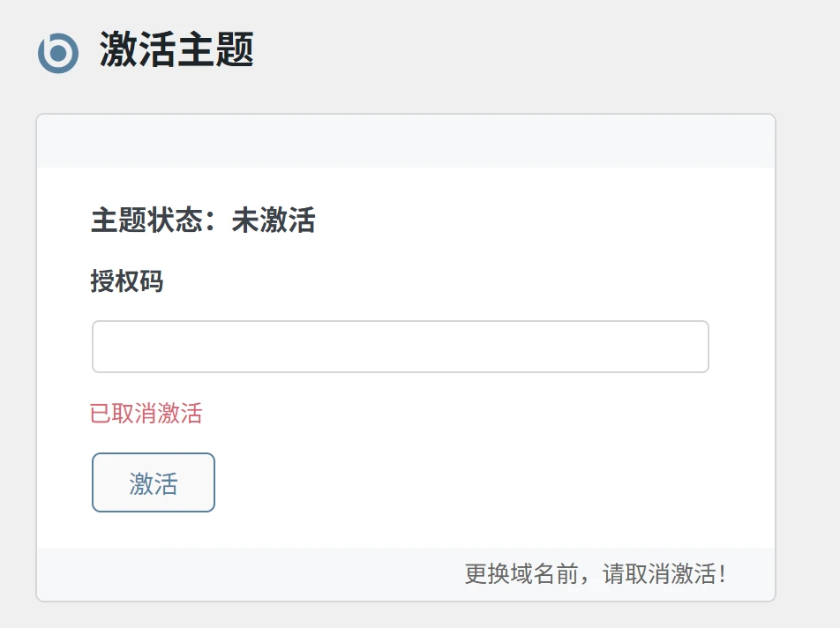Click the left edge of the 授权码 input
The height and width of the screenshot is (628, 840).
tap(99, 347)
